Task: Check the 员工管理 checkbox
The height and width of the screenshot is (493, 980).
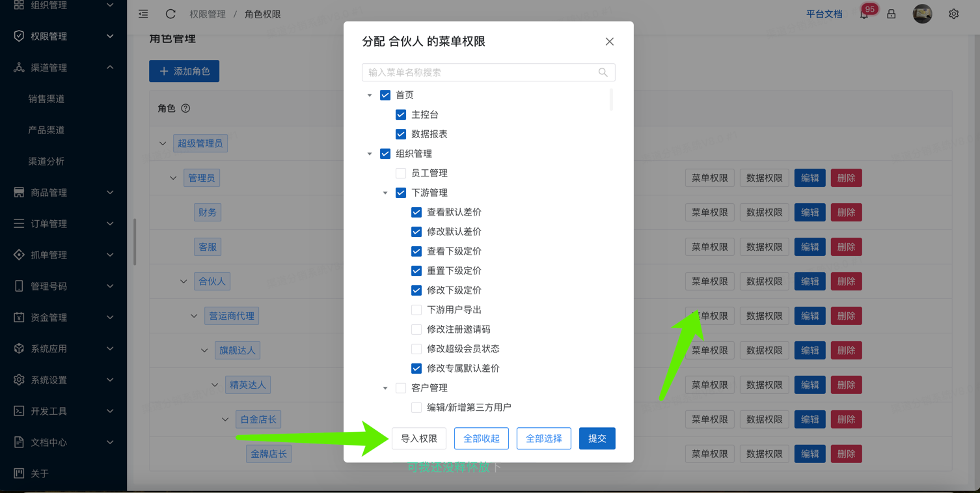Action: pyautogui.click(x=401, y=173)
